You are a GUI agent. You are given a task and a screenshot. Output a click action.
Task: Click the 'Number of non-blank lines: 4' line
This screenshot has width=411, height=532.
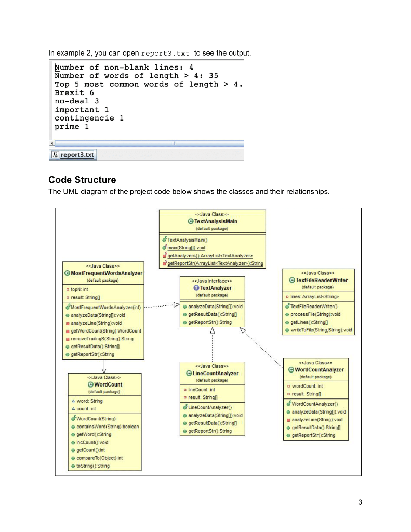pos(124,67)
